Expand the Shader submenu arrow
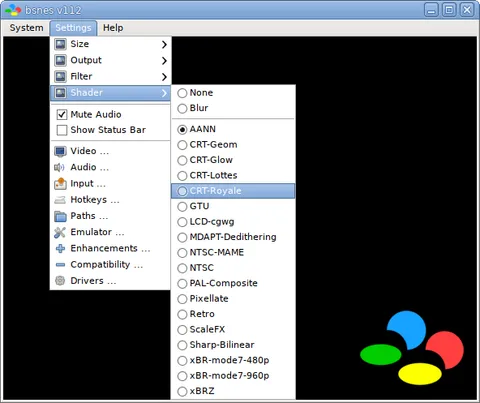Screen dimensions: 480x403 click(x=164, y=93)
